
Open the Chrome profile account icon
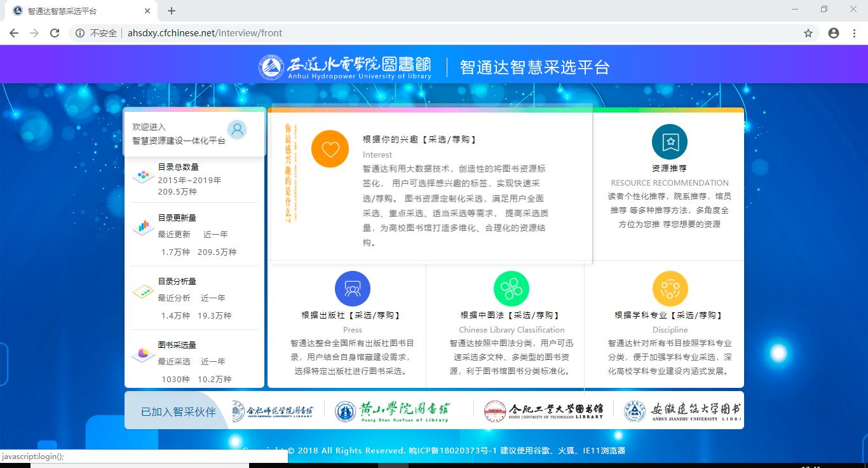[x=834, y=33]
